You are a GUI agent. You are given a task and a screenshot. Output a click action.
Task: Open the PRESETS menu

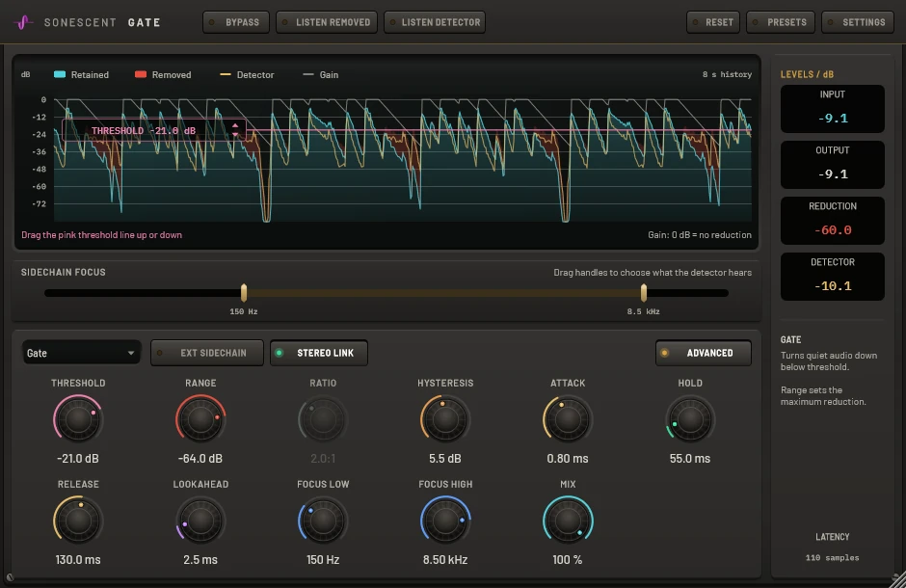pos(781,22)
